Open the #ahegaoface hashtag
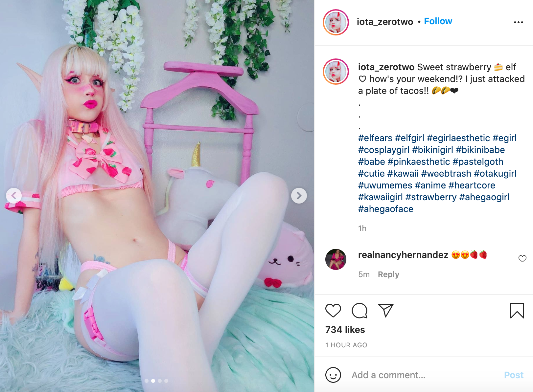This screenshot has width=533, height=392. 385,209
